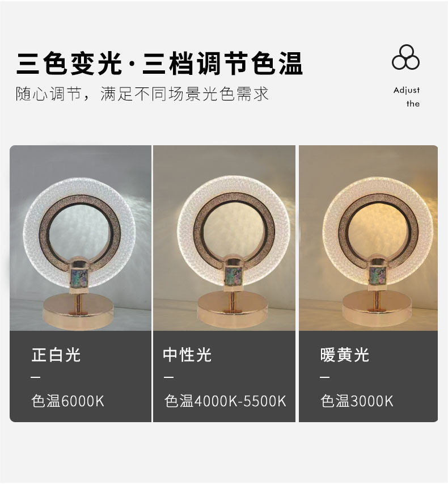Click the shell inlay on warm-light lamp
Image resolution: width=448 pixels, height=484 pixels.
377,275
